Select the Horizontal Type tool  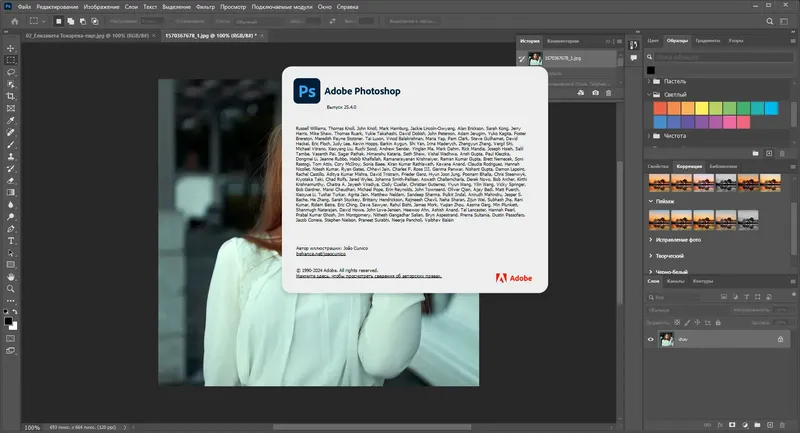(x=11, y=241)
